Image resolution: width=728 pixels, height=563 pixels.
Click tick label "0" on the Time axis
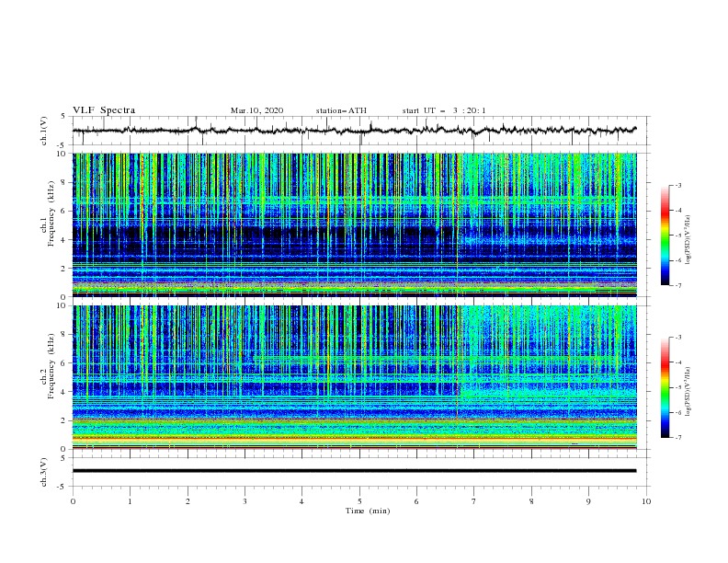(73, 501)
